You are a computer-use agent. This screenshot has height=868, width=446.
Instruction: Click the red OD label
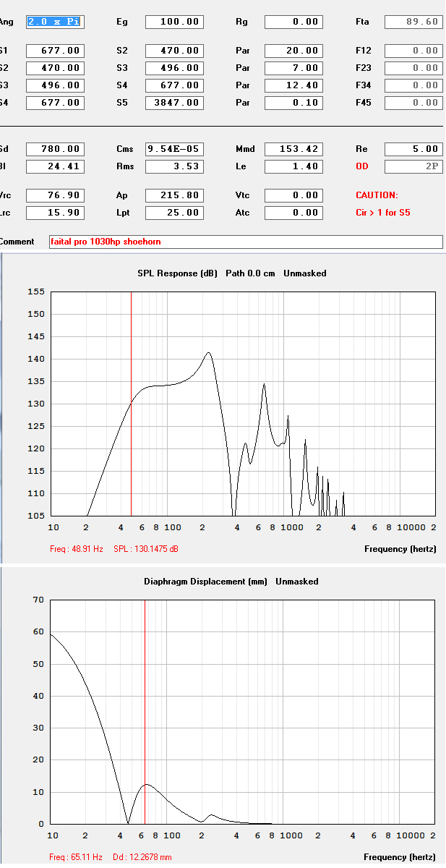click(x=362, y=166)
